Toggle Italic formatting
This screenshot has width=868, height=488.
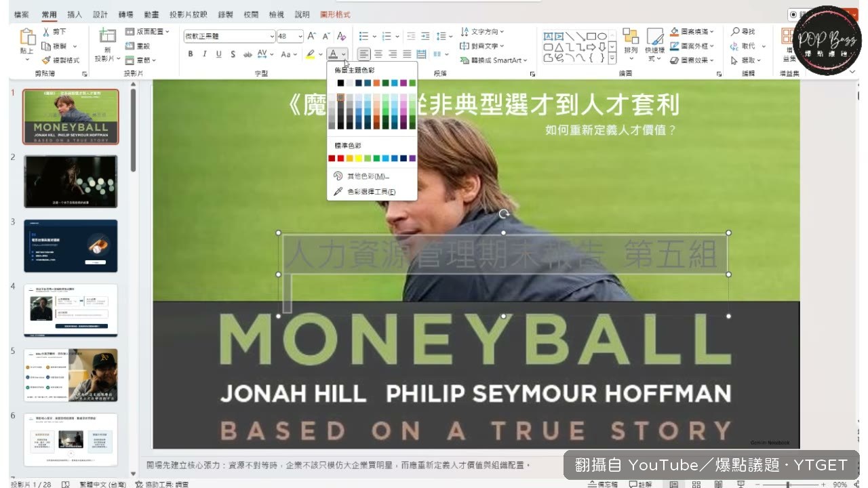coord(204,54)
